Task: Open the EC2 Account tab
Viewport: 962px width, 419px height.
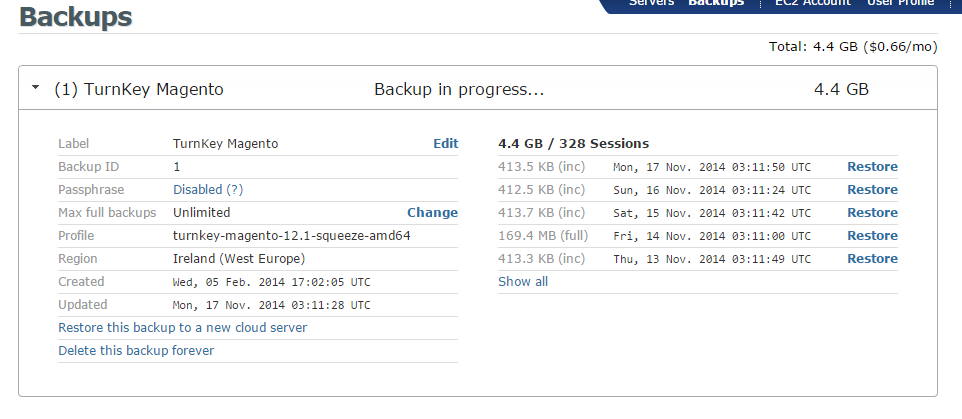Action: click(812, 3)
